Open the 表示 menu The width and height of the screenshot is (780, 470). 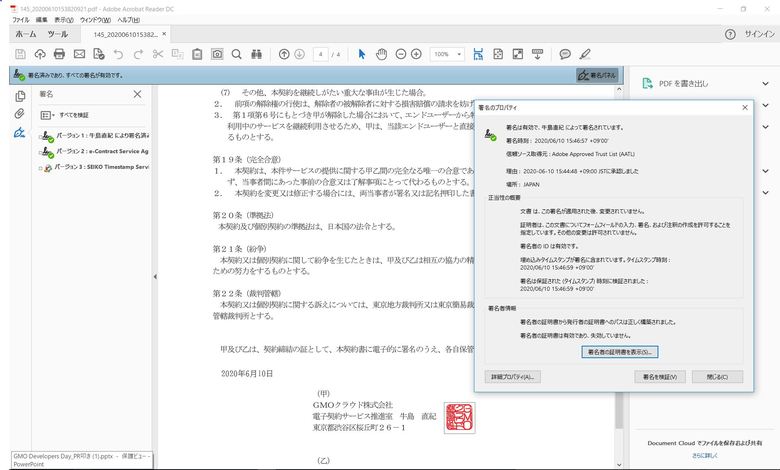pos(64,20)
